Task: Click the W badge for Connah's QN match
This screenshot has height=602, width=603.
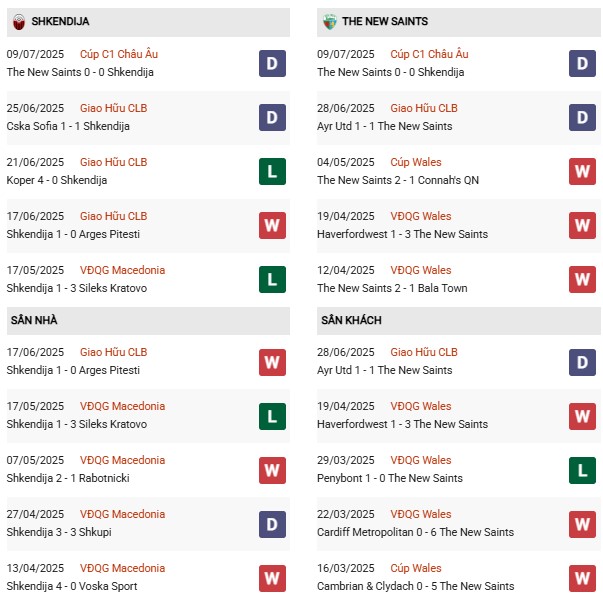Action: [x=582, y=172]
